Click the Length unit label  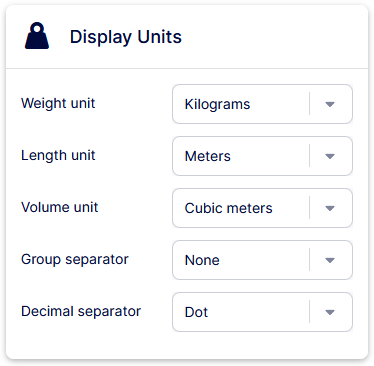[58, 156]
